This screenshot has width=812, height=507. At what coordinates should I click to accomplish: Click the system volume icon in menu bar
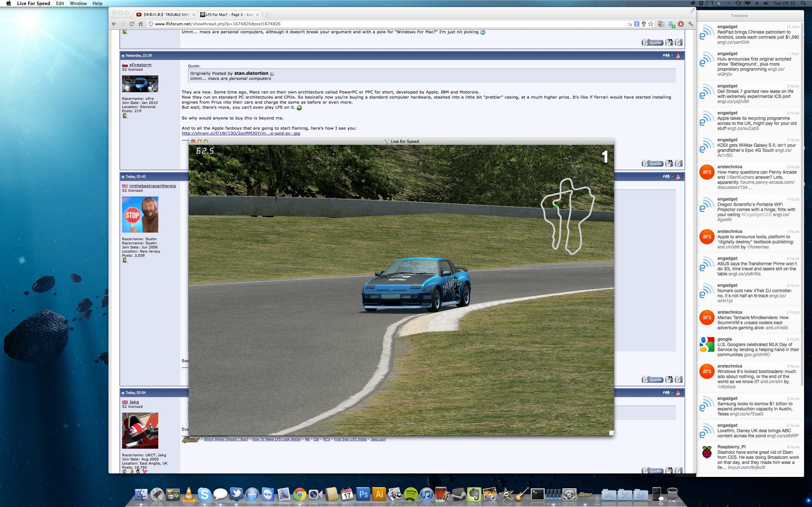(x=766, y=3)
